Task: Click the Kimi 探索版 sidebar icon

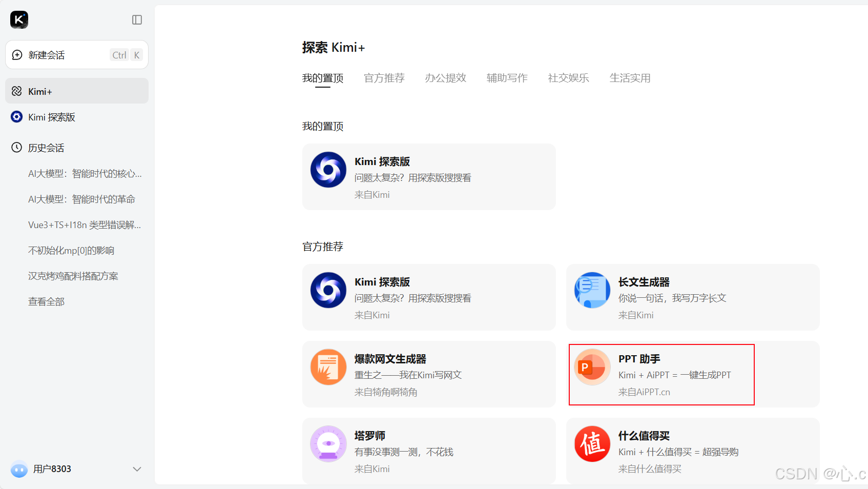Action: tap(17, 117)
